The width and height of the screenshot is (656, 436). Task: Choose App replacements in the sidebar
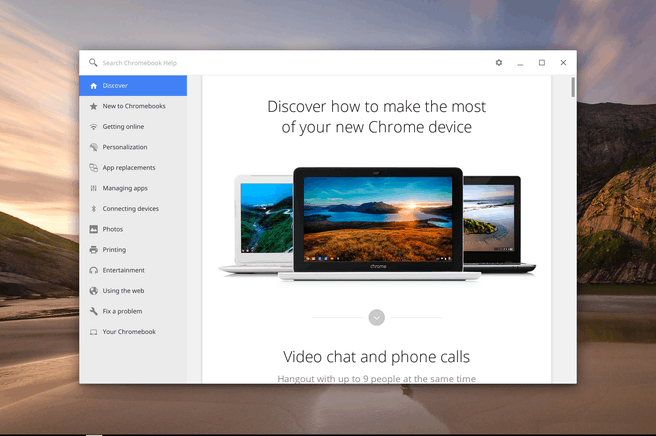click(x=133, y=168)
